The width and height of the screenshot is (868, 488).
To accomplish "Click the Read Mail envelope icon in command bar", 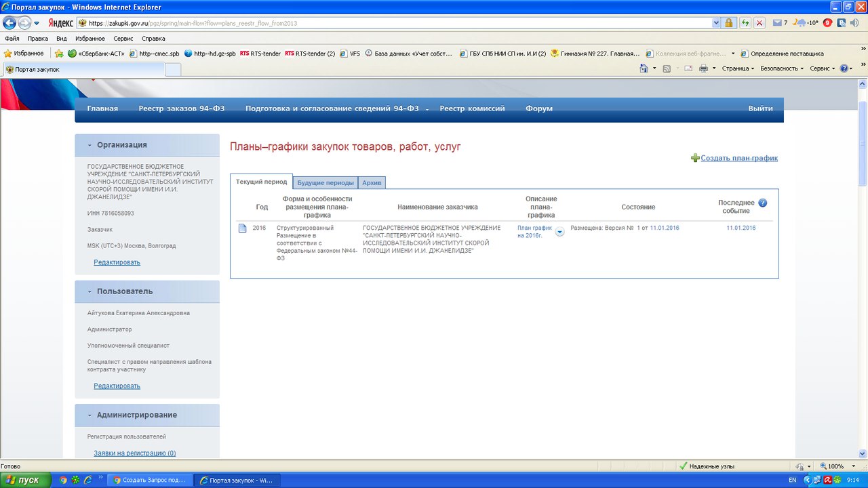I will (x=688, y=68).
